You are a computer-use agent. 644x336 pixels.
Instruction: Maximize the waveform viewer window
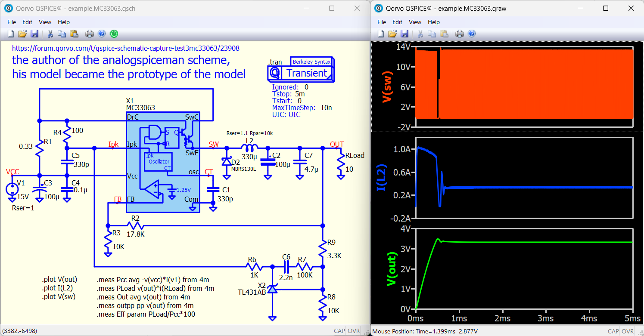[x=605, y=8]
